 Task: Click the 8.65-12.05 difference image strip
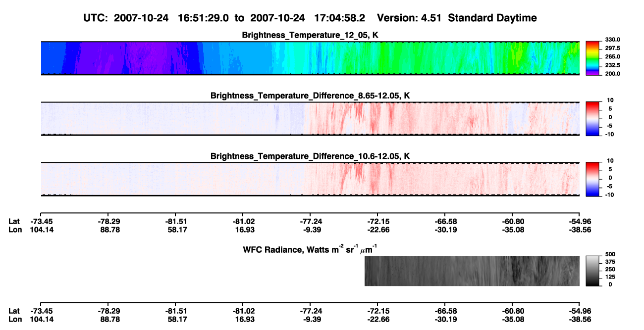(x=310, y=118)
